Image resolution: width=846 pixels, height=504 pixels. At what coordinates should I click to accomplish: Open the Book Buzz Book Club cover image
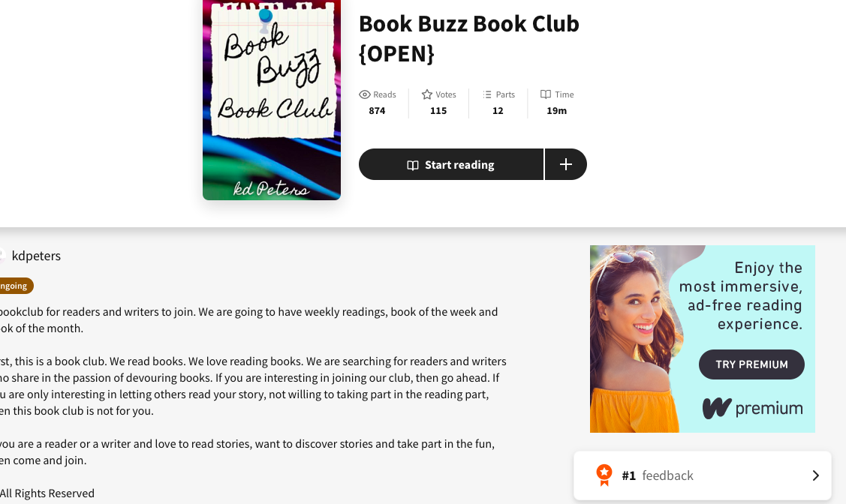coord(272,100)
